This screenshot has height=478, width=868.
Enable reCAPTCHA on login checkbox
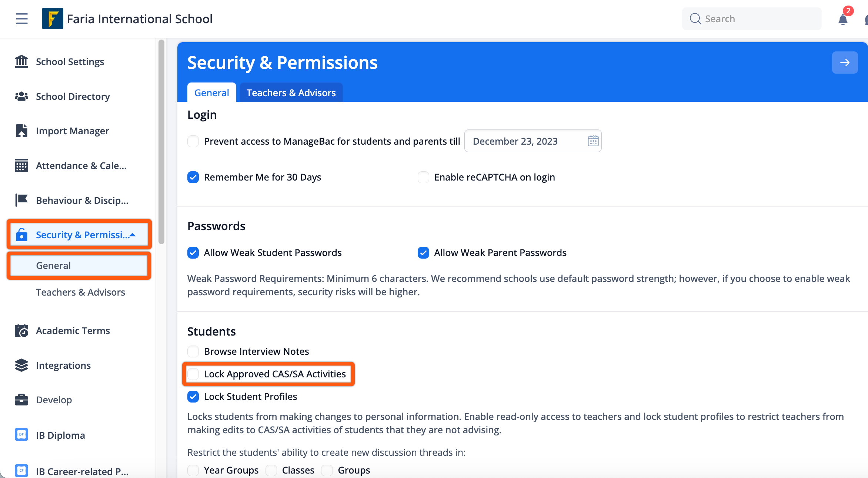pyautogui.click(x=423, y=177)
